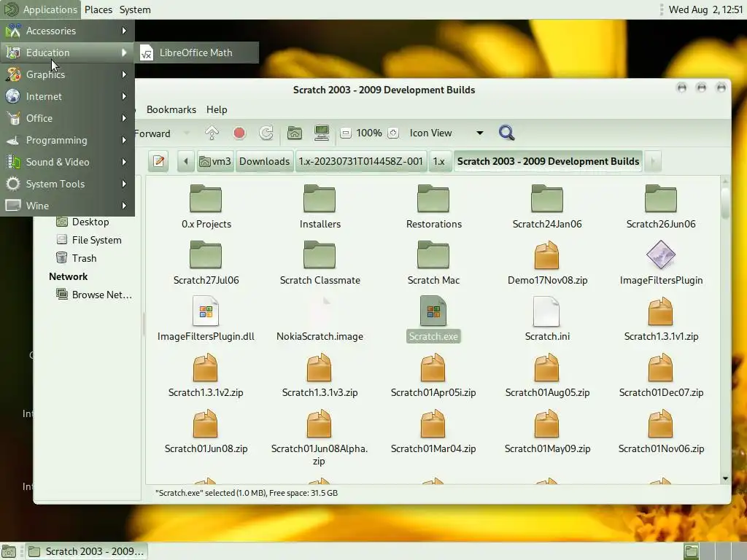The height and width of the screenshot is (560, 747).
Task: Select the Scratch1.3.1v1.zip archive
Action: pyautogui.click(x=661, y=319)
